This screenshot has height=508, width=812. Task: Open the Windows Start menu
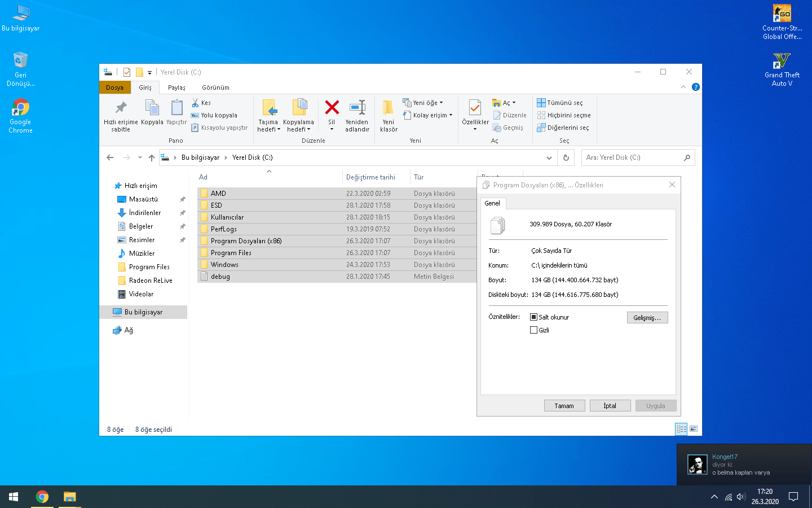[x=14, y=497]
